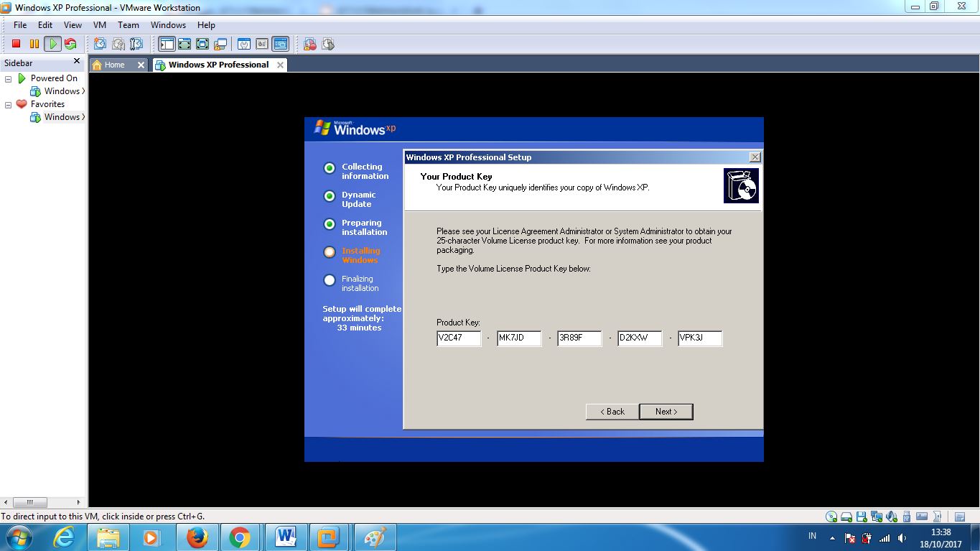
Task: Toggle the sidebar with the toolbar button
Action: click(x=167, y=45)
